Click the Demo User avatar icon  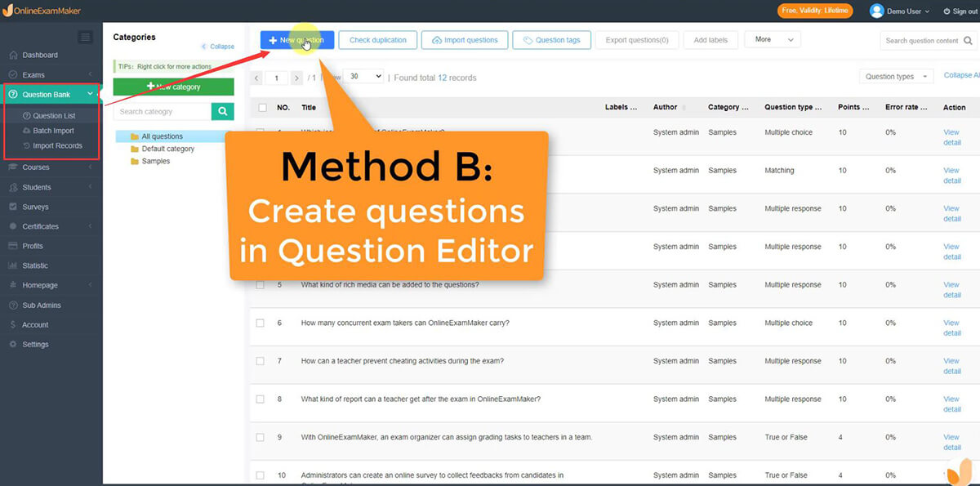pos(877,11)
